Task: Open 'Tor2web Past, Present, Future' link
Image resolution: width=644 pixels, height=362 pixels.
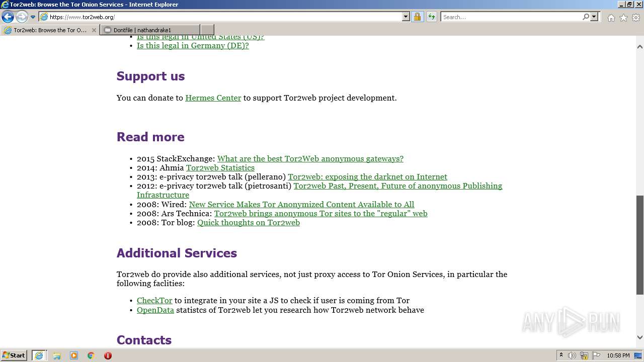Action: (397, 186)
